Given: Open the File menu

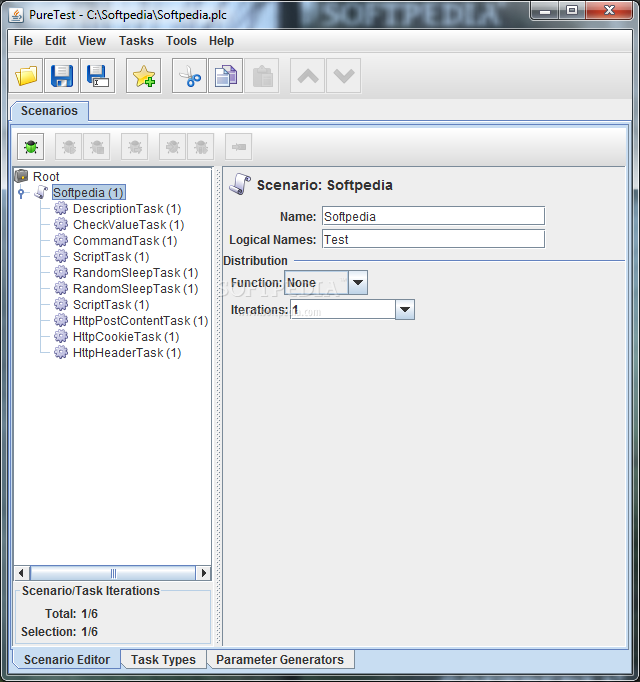Looking at the screenshot, I should pos(23,41).
